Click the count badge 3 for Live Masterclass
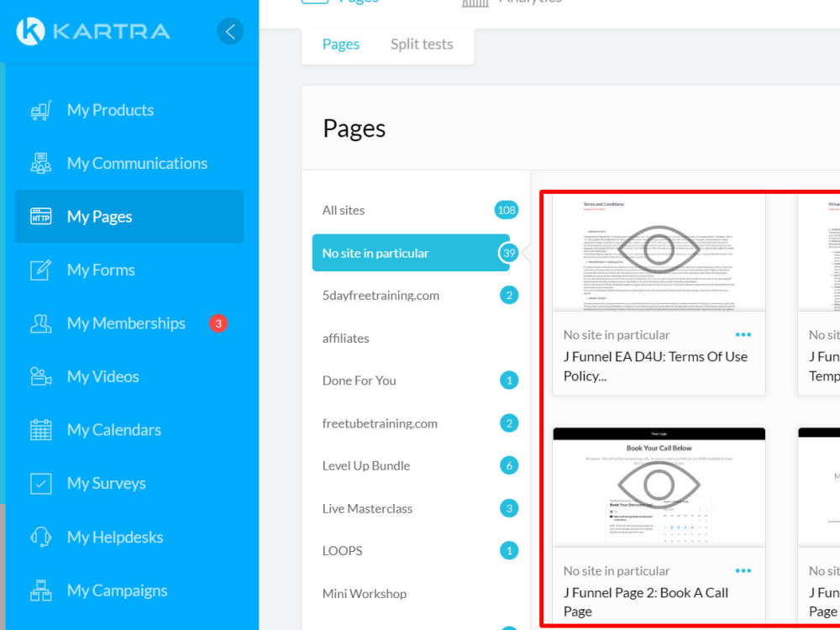This screenshot has width=840, height=630. (509, 508)
